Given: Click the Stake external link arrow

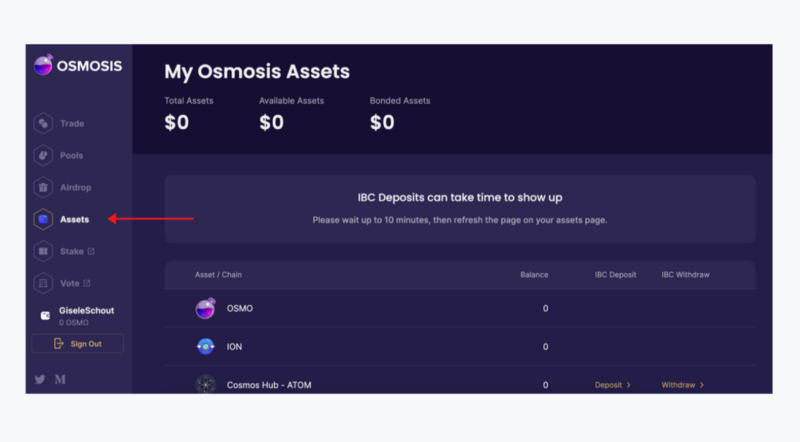Looking at the screenshot, I should [91, 251].
